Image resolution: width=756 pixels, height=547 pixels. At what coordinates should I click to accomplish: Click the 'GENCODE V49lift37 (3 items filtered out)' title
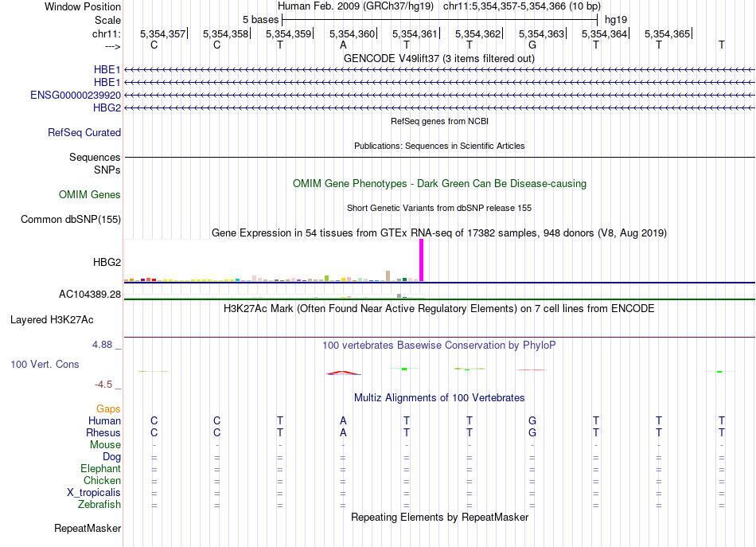439,58
